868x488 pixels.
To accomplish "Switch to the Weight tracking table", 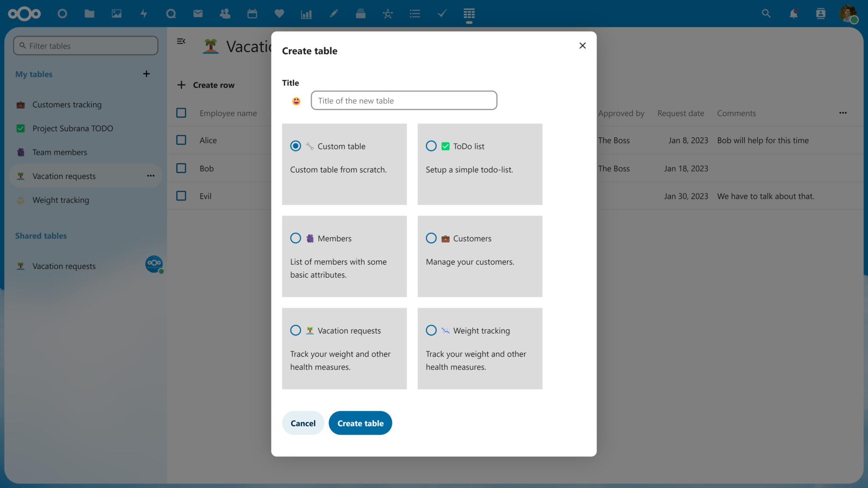I will point(61,200).
